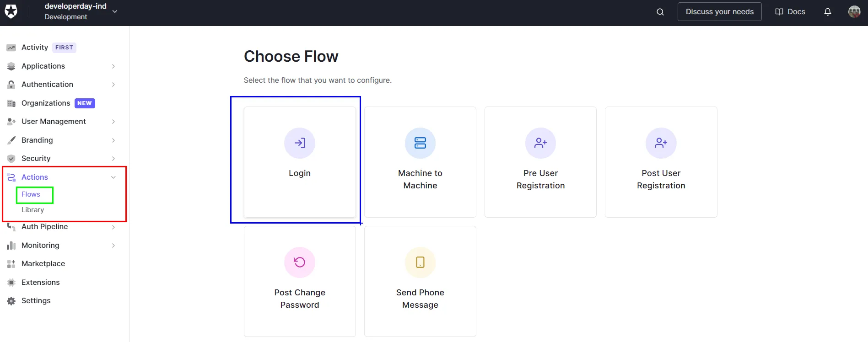Select the Post Change Password icon
This screenshot has height=342, width=868.
[300, 262]
